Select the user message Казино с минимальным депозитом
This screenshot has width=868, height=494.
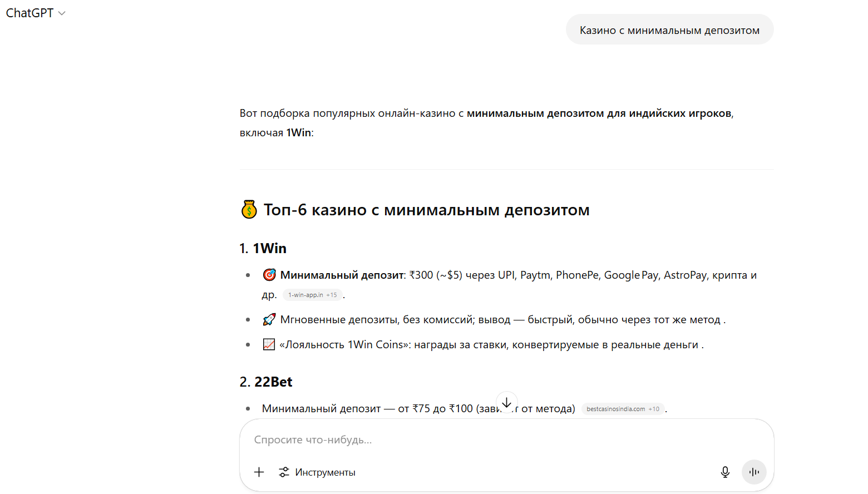669,29
